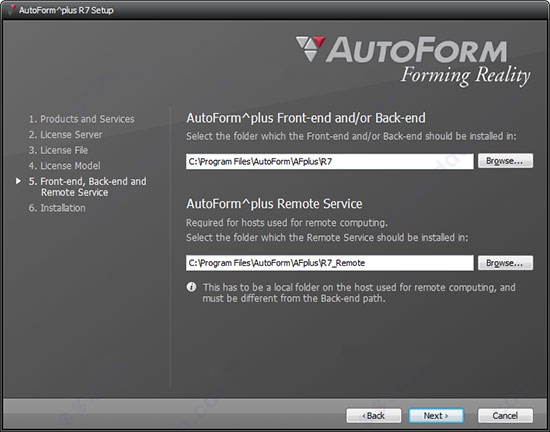Click the R7_Remote install path field

[x=329, y=263]
